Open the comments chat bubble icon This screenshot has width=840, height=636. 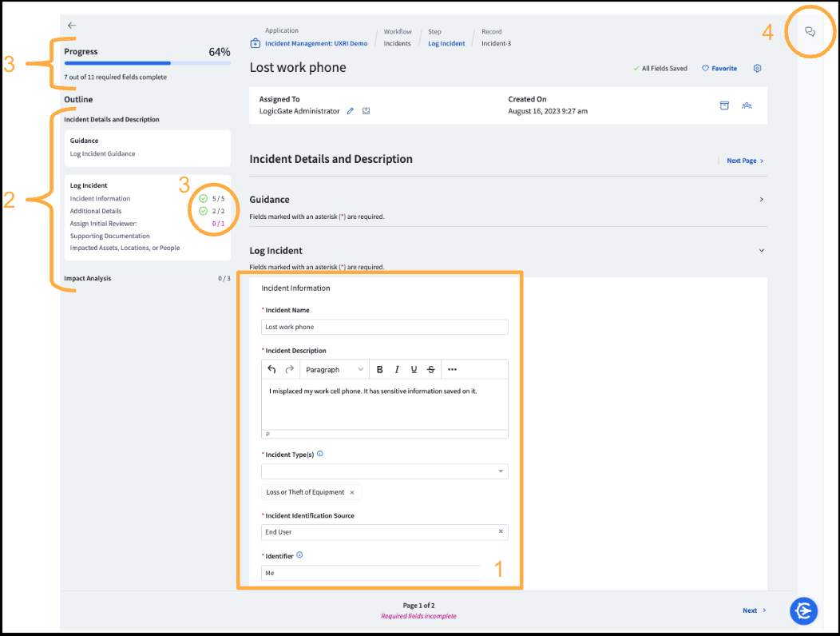(810, 31)
